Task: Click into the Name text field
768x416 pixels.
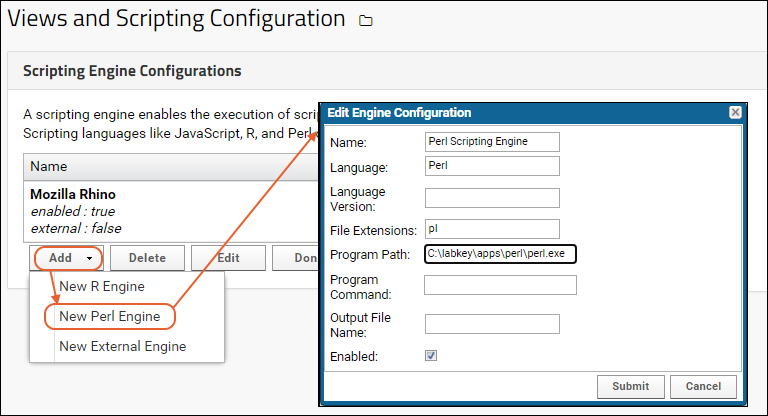Action: 492,141
